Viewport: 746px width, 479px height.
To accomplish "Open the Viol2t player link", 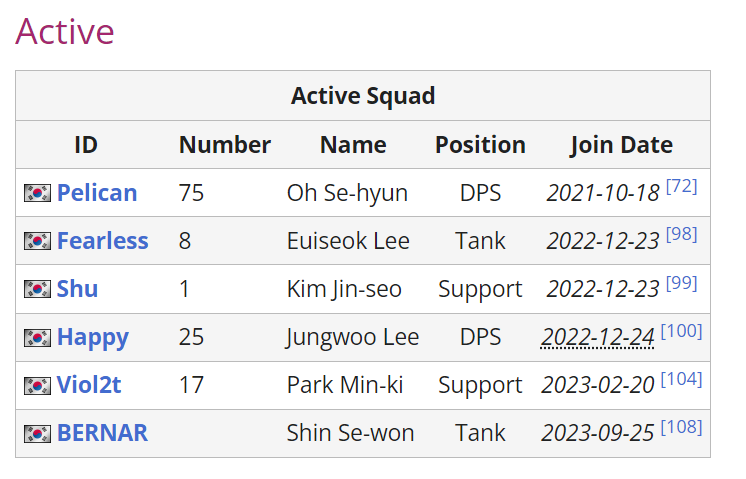I will point(89,385).
